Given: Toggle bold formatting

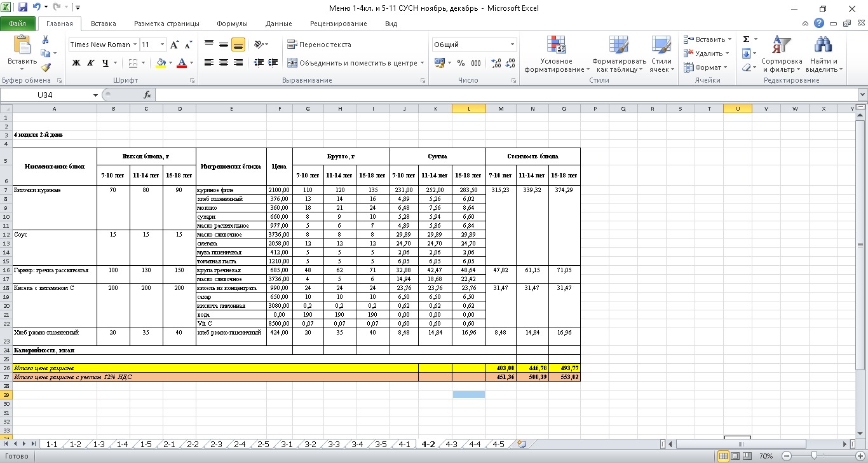Looking at the screenshot, I should [76, 63].
